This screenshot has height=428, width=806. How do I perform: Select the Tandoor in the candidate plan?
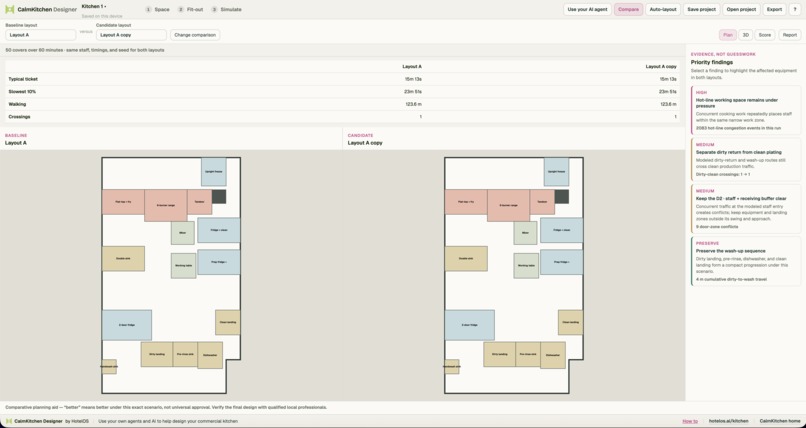[x=542, y=202]
